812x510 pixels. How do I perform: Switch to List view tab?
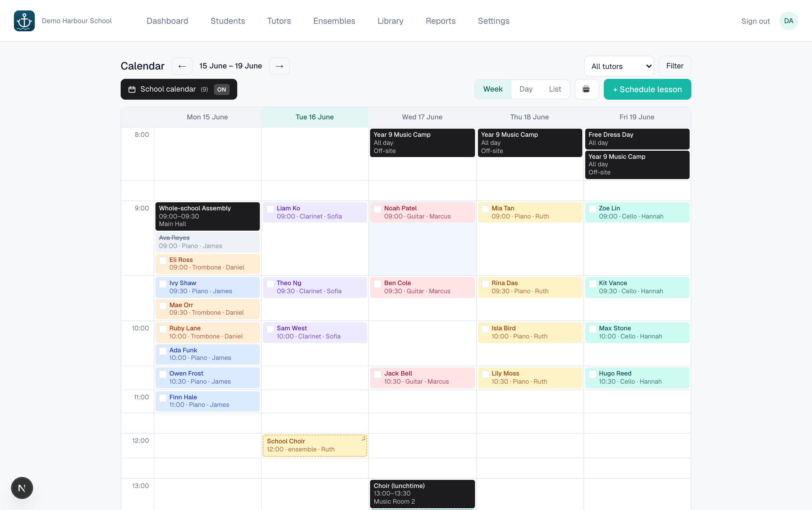[555, 89]
